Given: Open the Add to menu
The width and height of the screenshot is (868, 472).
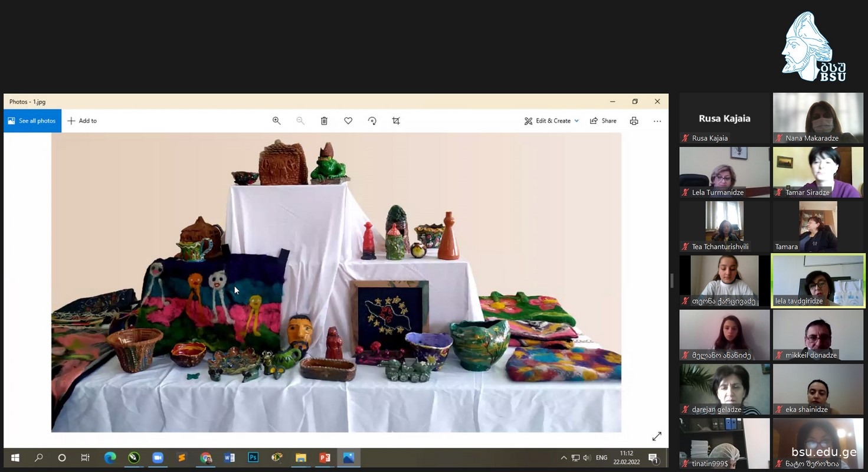Looking at the screenshot, I should [82, 121].
